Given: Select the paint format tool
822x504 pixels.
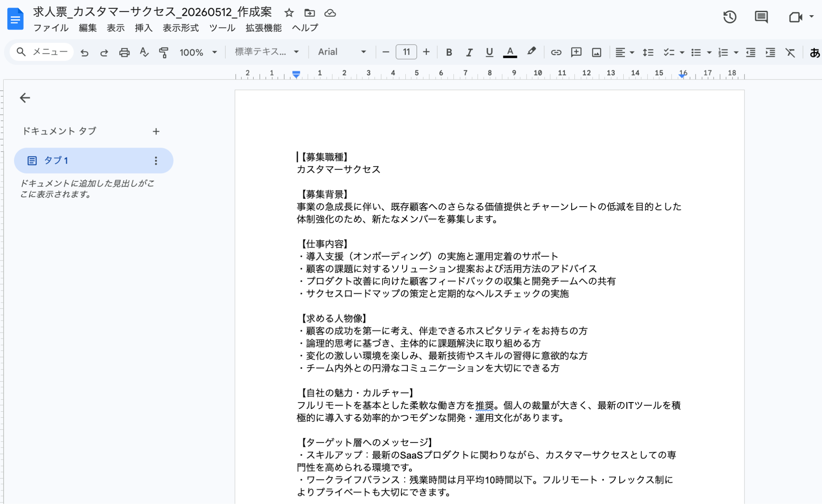Looking at the screenshot, I should pyautogui.click(x=164, y=52).
